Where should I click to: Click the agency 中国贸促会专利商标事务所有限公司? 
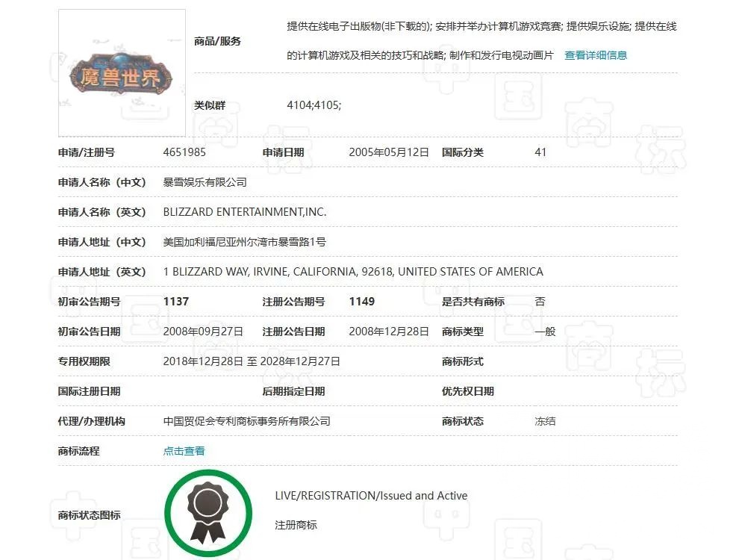pyautogui.click(x=247, y=421)
